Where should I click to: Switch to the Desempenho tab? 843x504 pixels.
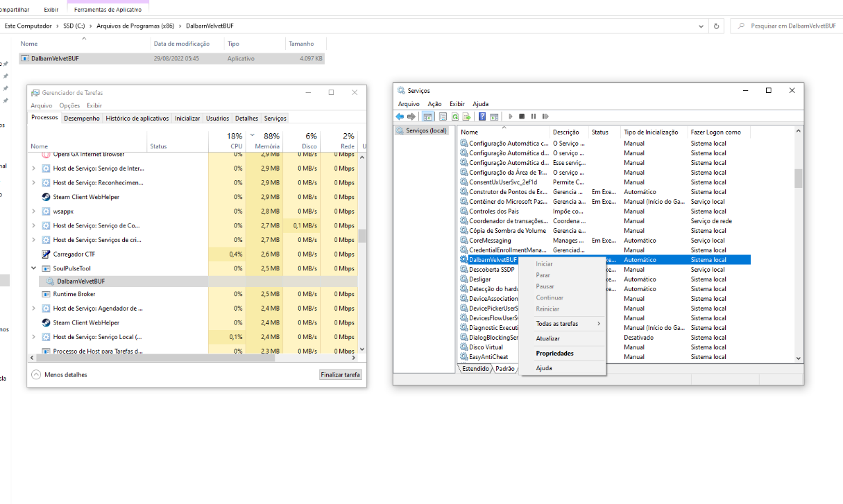(82, 119)
